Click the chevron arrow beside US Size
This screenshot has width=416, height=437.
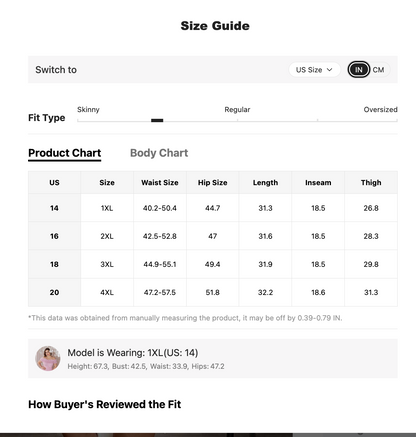coord(329,70)
